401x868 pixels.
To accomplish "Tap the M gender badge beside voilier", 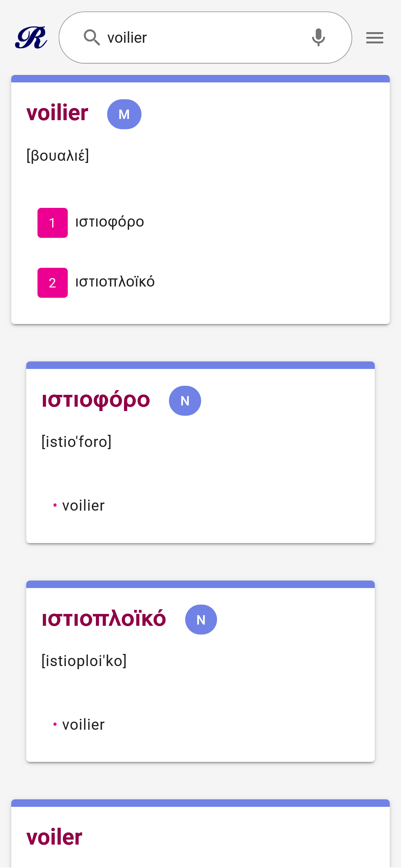I will tap(124, 114).
